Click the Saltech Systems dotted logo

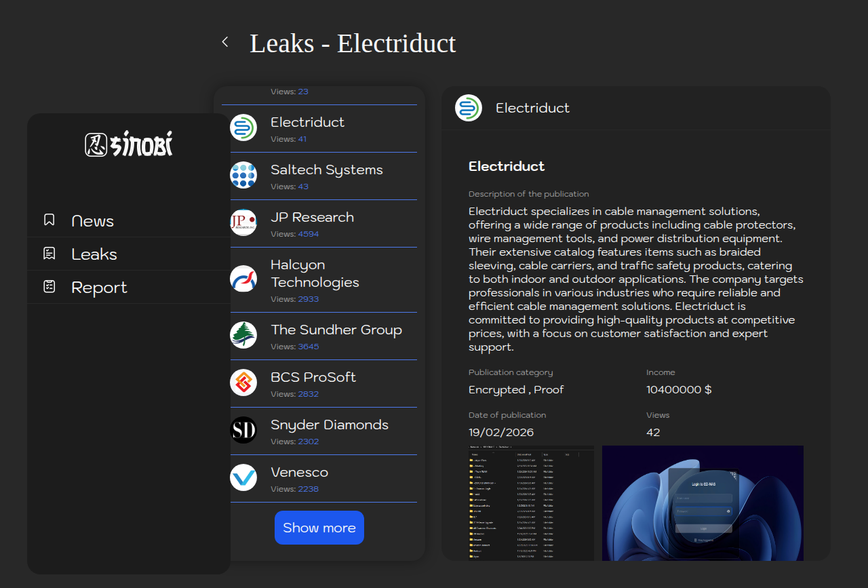point(243,175)
